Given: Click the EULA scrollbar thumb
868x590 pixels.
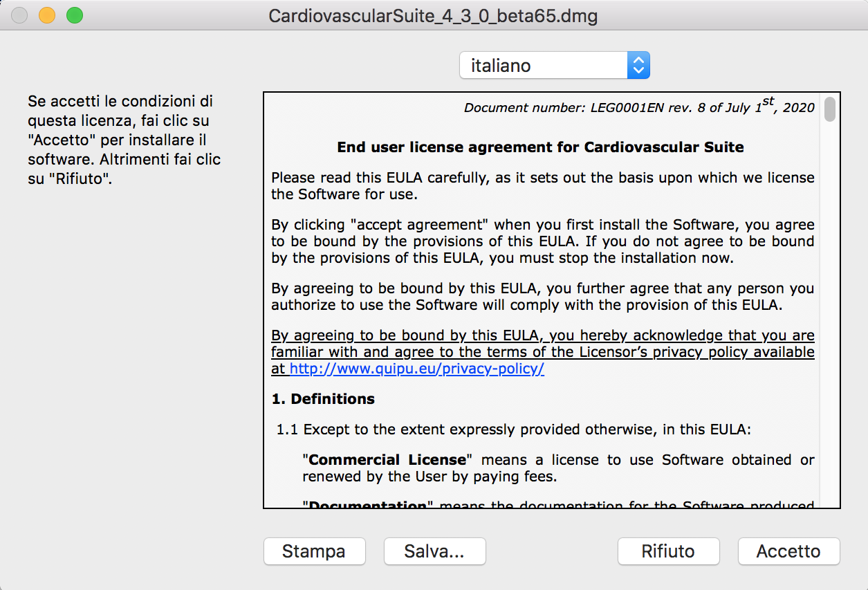Looking at the screenshot, I should [829, 109].
